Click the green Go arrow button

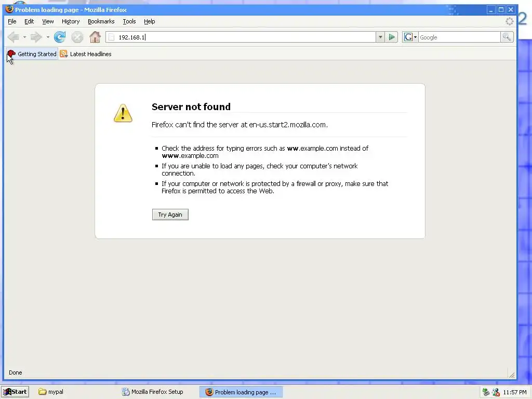tap(392, 37)
